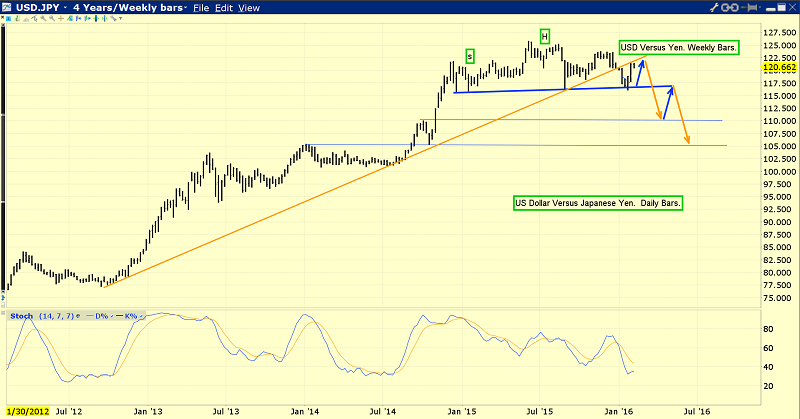Open the File menu
This screenshot has width=800, height=419.
point(201,8)
